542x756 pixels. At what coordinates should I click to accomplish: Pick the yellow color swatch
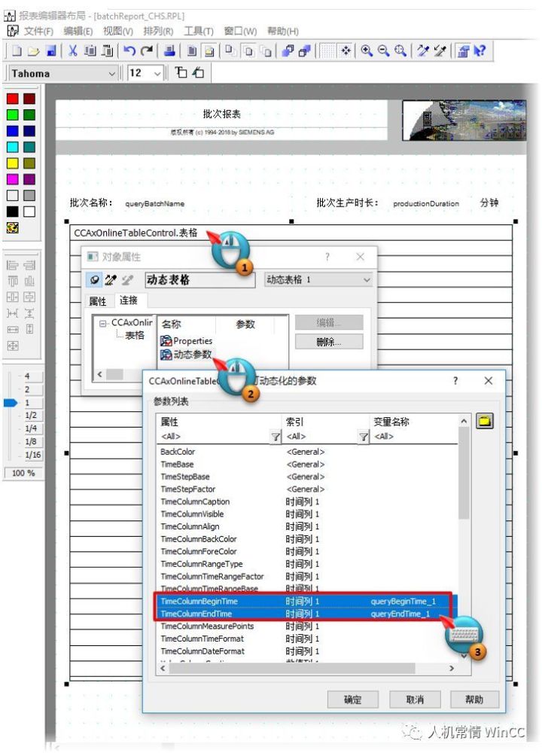click(13, 163)
